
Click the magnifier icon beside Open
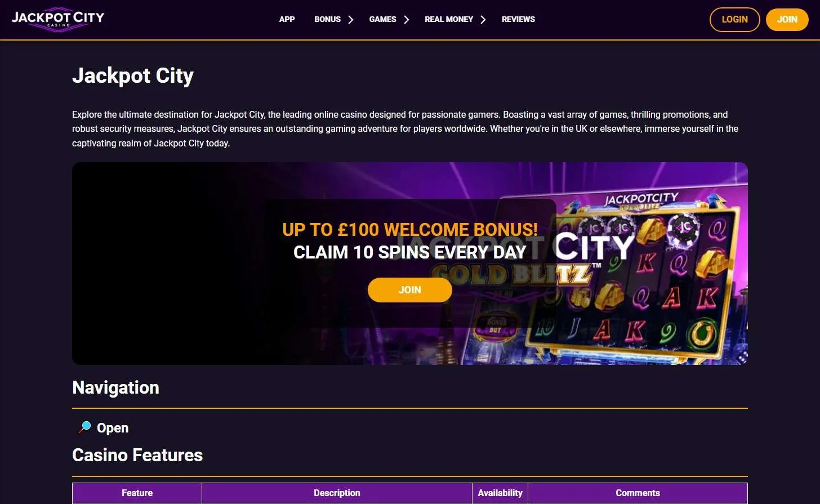click(84, 427)
